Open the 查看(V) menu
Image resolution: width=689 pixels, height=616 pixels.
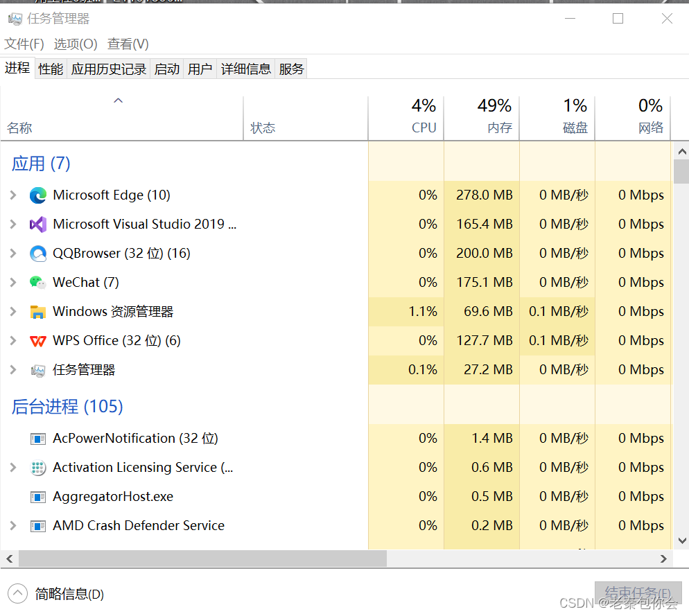pyautogui.click(x=128, y=44)
